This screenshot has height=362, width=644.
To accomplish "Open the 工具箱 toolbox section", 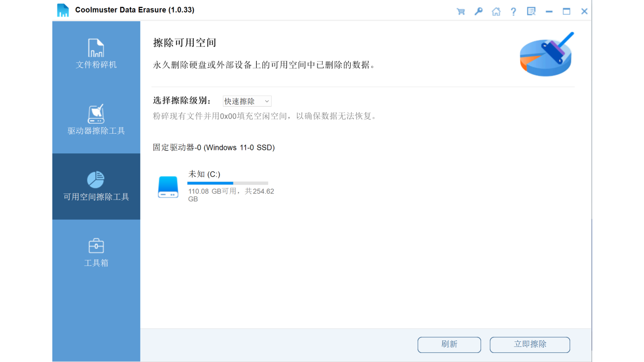I will click(96, 251).
